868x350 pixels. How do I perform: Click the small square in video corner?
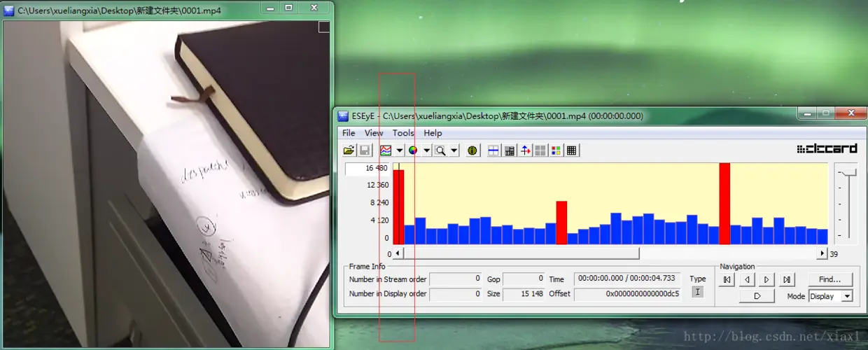[x=323, y=27]
